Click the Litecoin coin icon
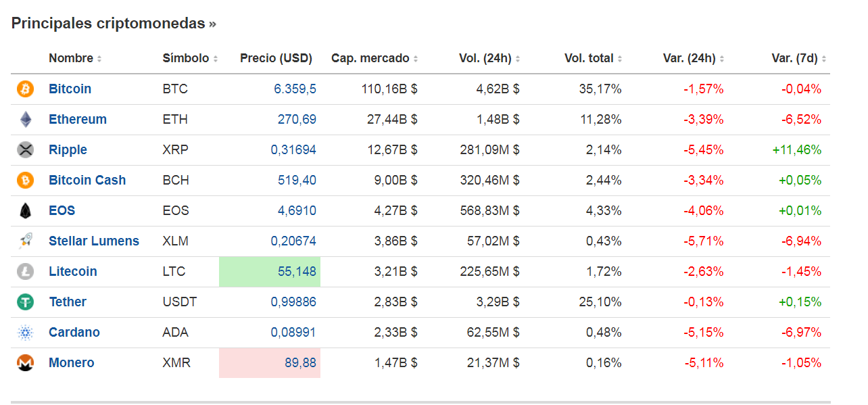Image resolution: width=868 pixels, height=405 pixels. click(x=25, y=272)
